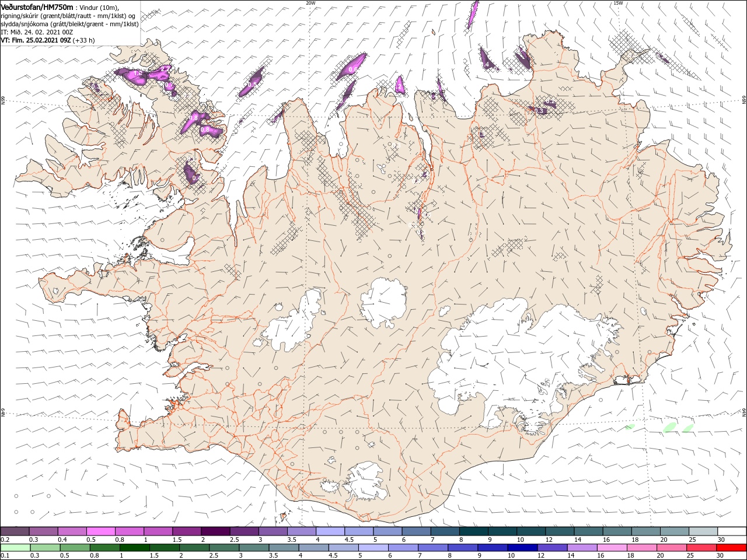Click the deep blue swatch labeled 10 in bottom row
Screen dimensions: 747x560
point(523,548)
